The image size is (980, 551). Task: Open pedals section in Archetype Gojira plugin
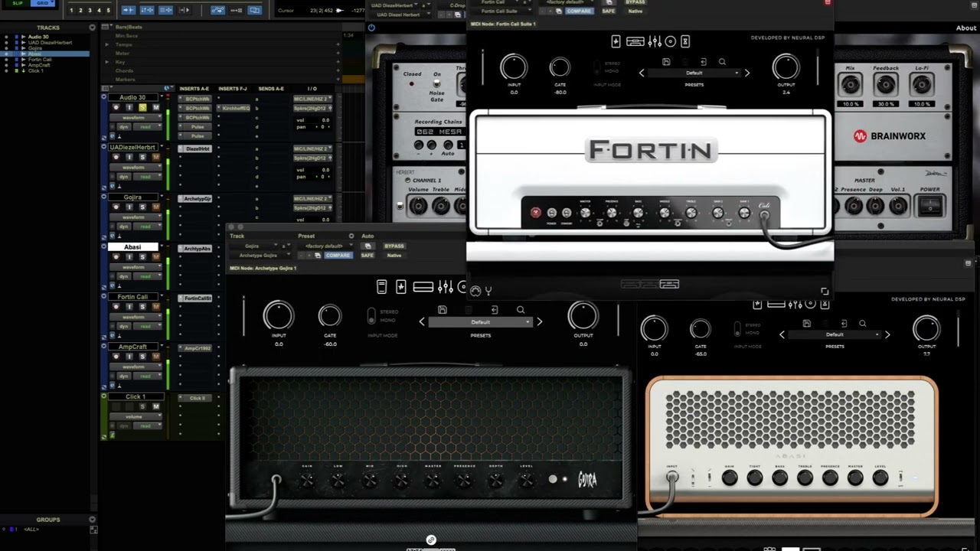tap(400, 287)
